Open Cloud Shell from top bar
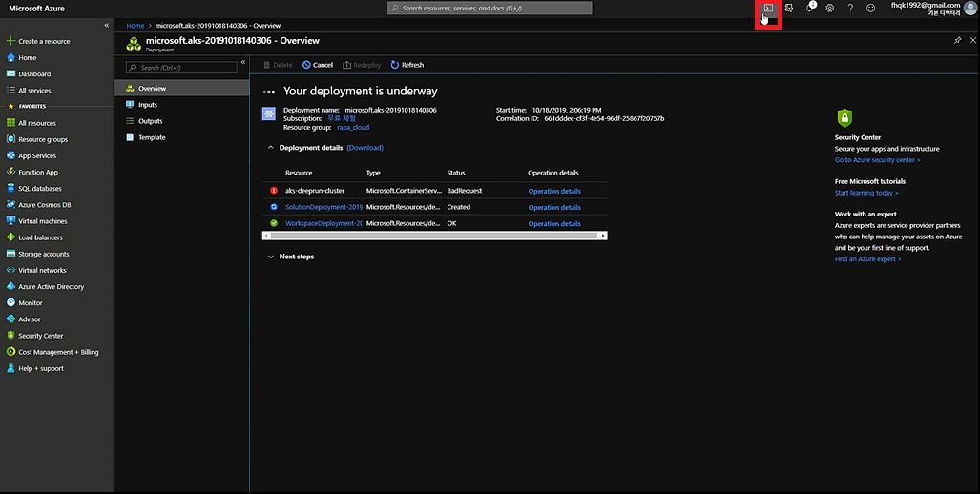The width and height of the screenshot is (980, 494). 769,9
